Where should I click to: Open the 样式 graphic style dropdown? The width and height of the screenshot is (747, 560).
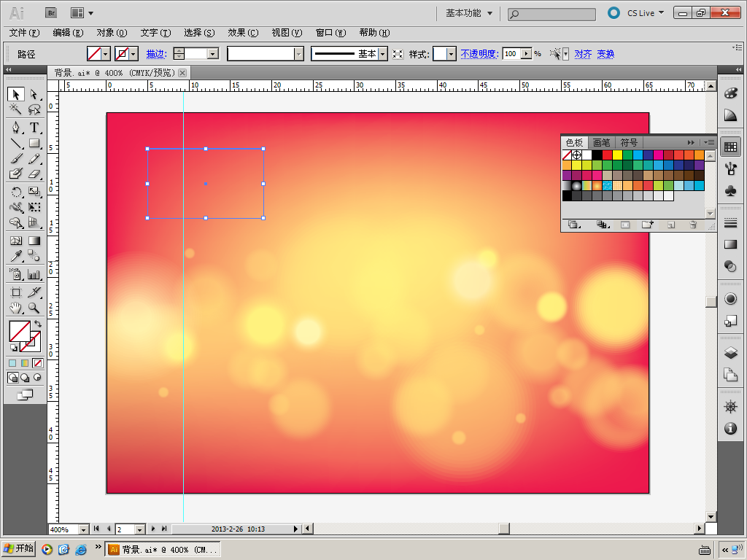[x=451, y=54]
